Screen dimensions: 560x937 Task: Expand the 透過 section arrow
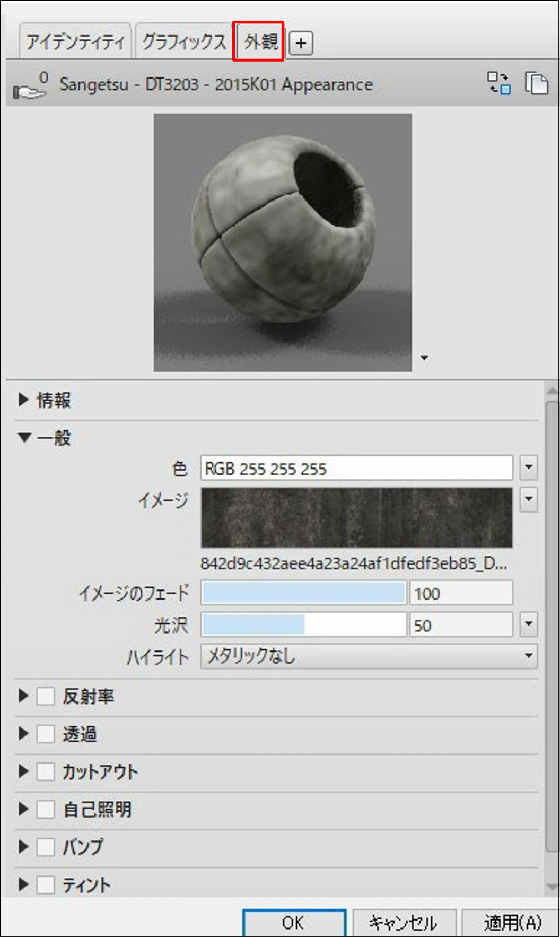coord(23,733)
